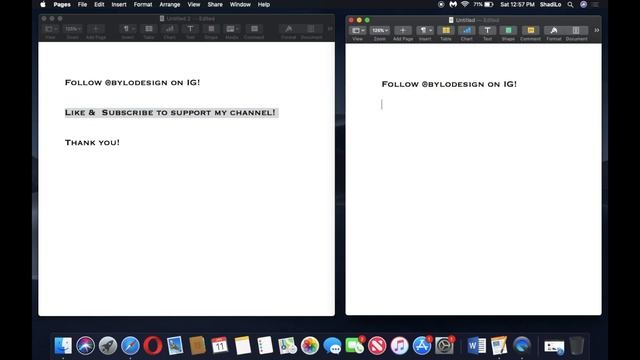Add a Text box in Untitled window
Viewport: 640px width, 360px height.
coord(487,31)
